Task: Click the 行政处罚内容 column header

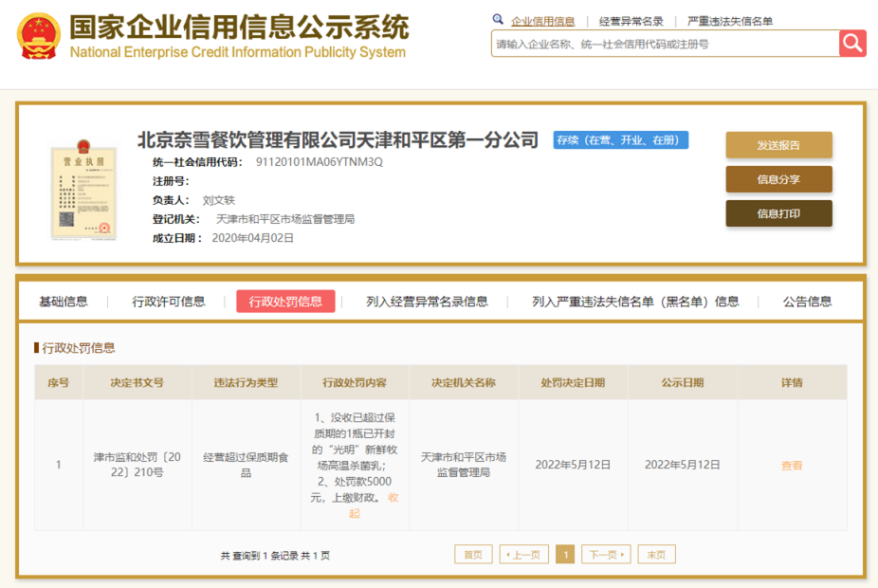Action: coord(355,382)
